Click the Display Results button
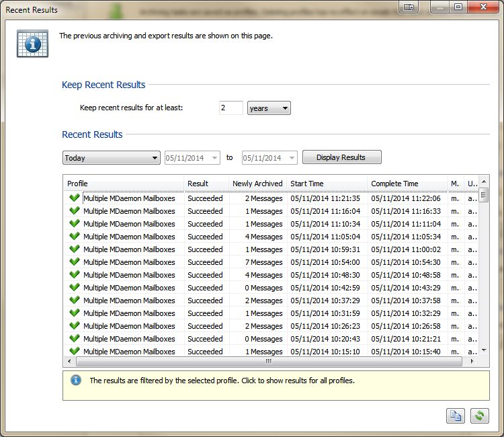The width and height of the screenshot is (504, 437). tap(341, 157)
